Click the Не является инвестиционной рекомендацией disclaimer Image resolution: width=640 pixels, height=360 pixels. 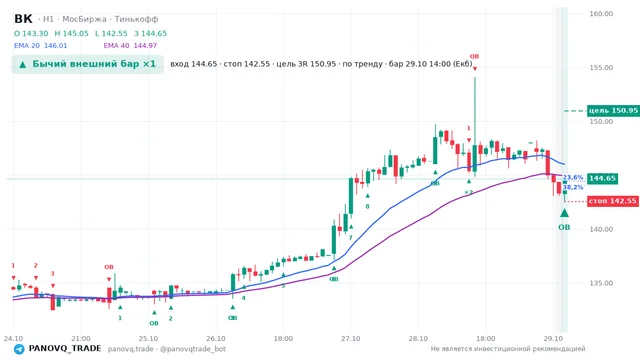tap(508, 349)
